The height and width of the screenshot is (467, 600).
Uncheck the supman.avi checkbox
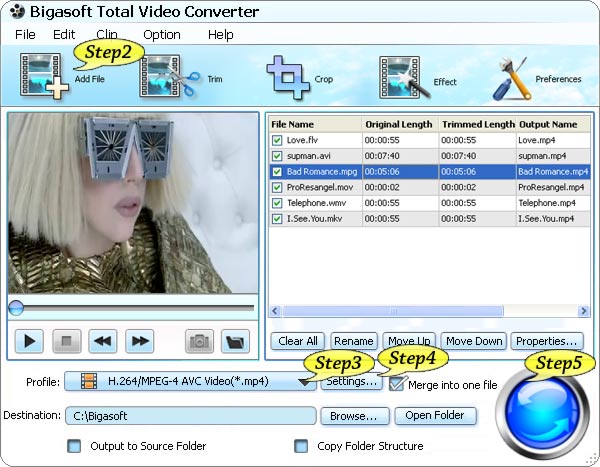277,156
